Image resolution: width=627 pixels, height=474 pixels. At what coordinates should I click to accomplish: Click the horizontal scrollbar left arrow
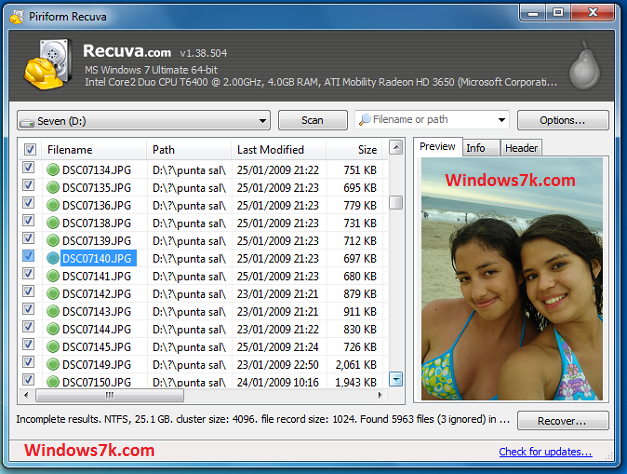(x=26, y=395)
